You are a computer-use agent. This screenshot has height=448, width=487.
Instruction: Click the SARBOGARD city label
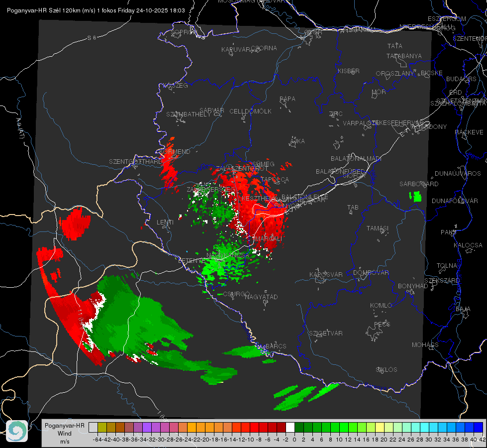(x=419, y=184)
